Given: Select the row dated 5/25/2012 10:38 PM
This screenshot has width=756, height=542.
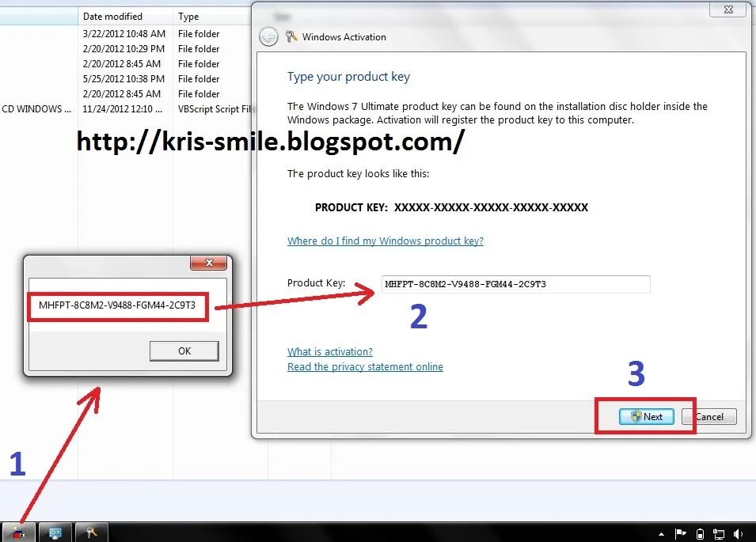Looking at the screenshot, I should [x=123, y=78].
